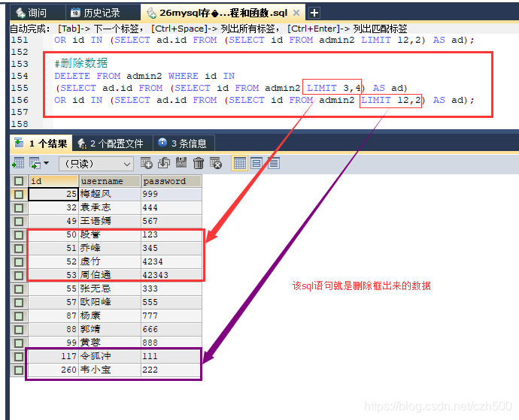The image size is (519, 420).
Task: Select the username cell 周伯通
Action: pos(110,275)
